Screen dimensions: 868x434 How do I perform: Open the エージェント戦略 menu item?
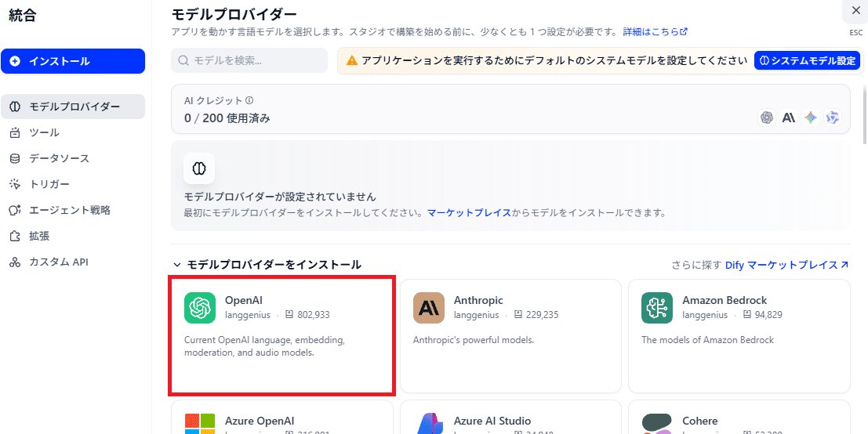pos(73,210)
